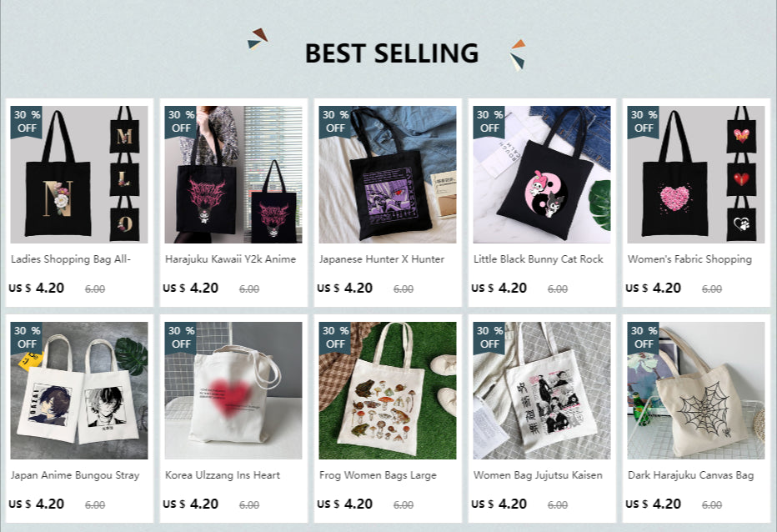The image size is (777, 532).
Task: Click the 30% OFF badge on the Korea Ulzzang heart bag
Action: click(181, 338)
